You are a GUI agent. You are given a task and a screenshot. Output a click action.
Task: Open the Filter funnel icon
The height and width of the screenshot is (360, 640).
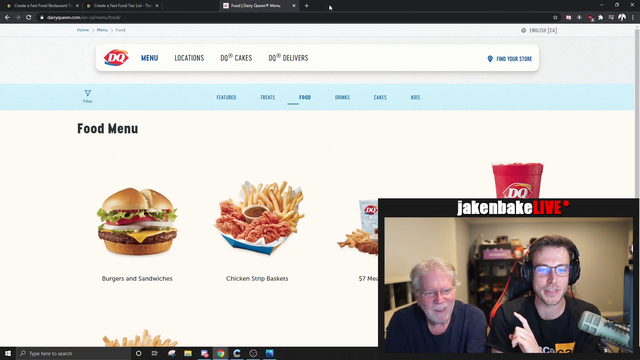(x=88, y=93)
